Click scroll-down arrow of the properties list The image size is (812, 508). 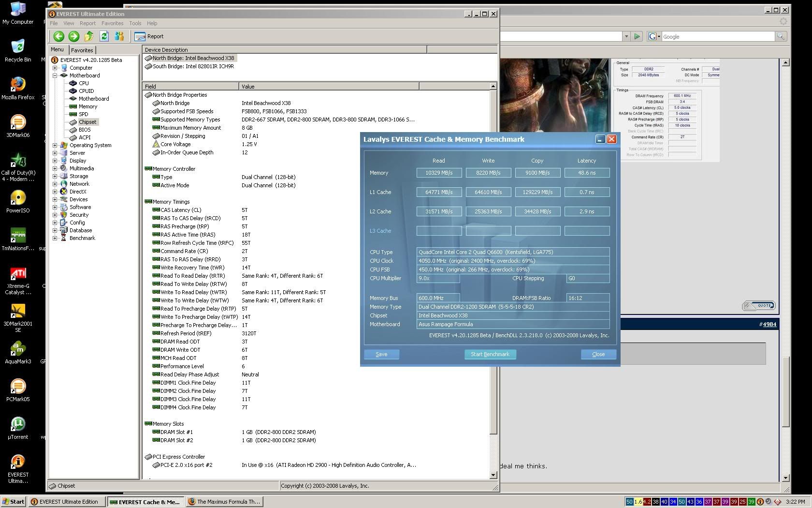(x=493, y=475)
